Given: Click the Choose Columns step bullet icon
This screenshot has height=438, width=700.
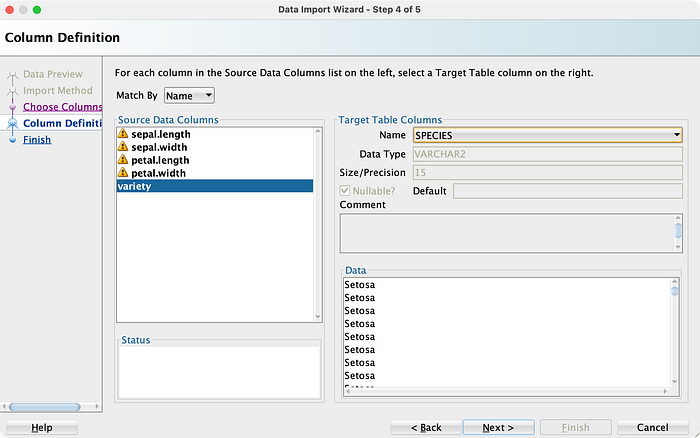Looking at the screenshot, I should (12, 107).
